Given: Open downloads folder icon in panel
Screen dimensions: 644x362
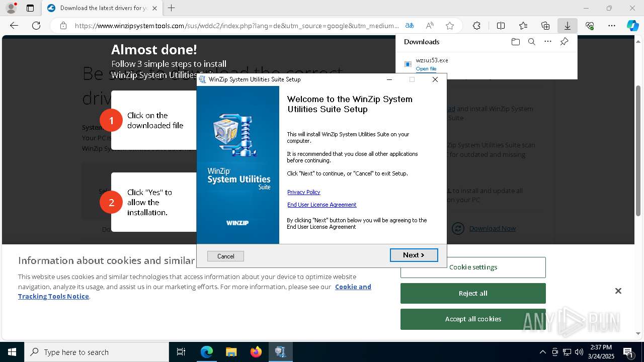Looking at the screenshot, I should [516, 42].
